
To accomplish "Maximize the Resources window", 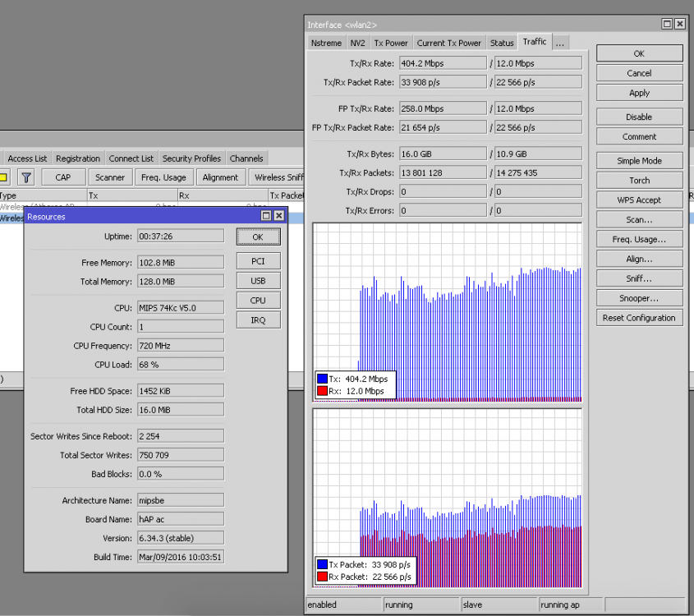I will point(266,216).
